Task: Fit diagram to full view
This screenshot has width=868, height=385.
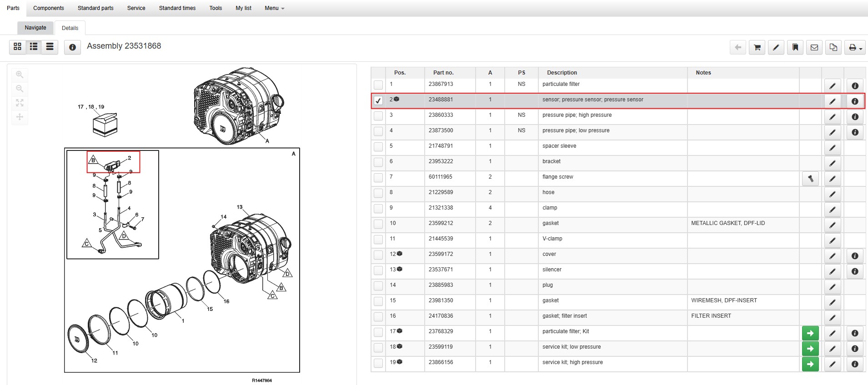Action: coord(20,103)
